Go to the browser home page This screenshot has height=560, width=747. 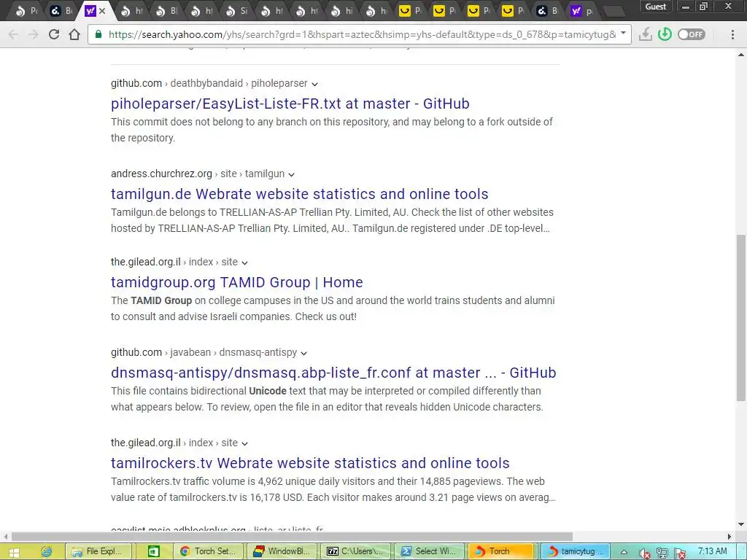74,34
